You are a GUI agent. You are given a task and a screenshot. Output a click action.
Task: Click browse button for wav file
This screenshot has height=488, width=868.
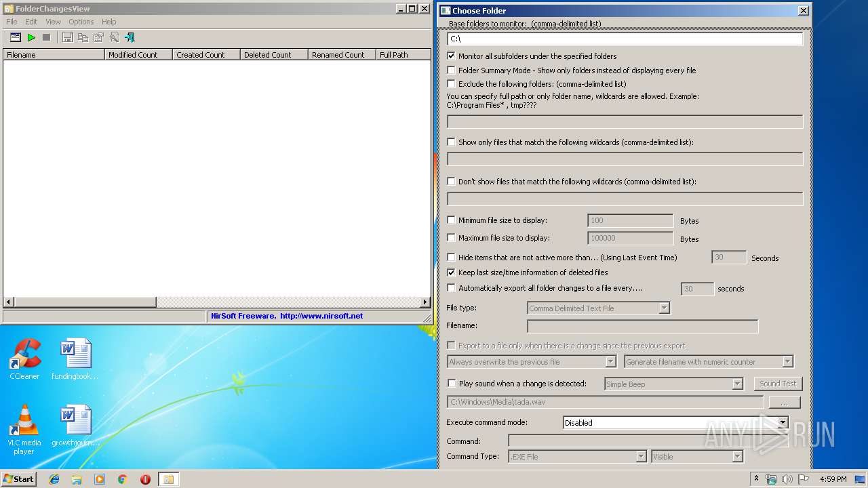click(x=784, y=402)
